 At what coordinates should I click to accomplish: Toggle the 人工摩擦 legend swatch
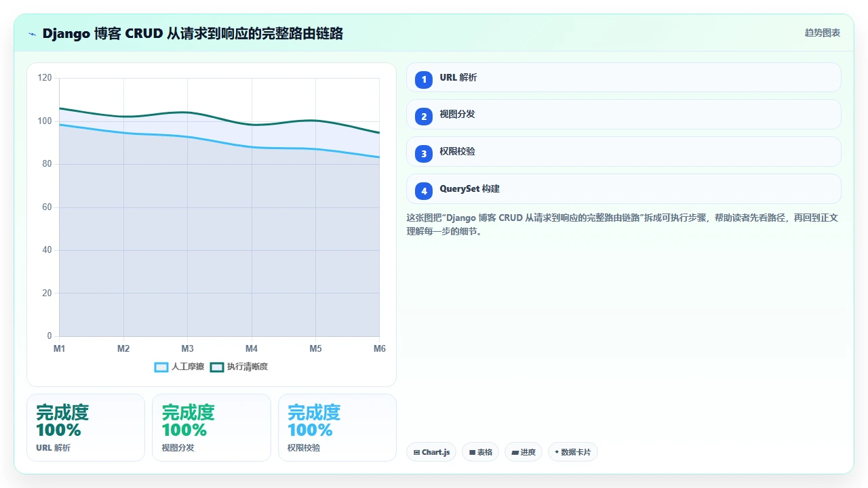(161, 367)
